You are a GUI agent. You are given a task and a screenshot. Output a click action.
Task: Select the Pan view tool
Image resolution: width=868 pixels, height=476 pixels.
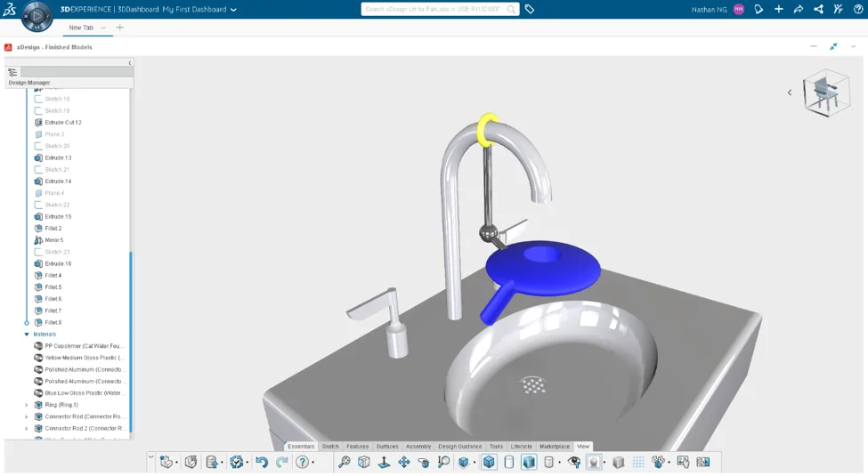(x=404, y=462)
